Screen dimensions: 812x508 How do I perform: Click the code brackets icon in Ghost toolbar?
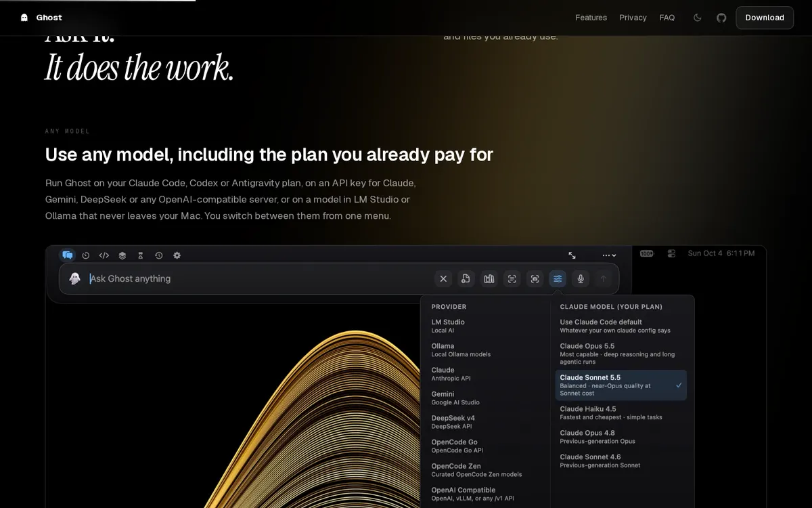[x=104, y=255]
